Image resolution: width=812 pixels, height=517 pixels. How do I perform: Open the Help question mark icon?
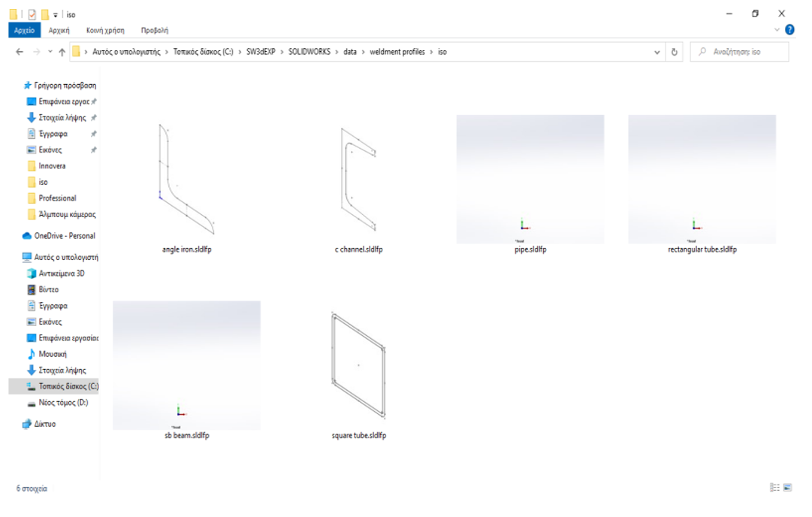pyautogui.click(x=789, y=30)
